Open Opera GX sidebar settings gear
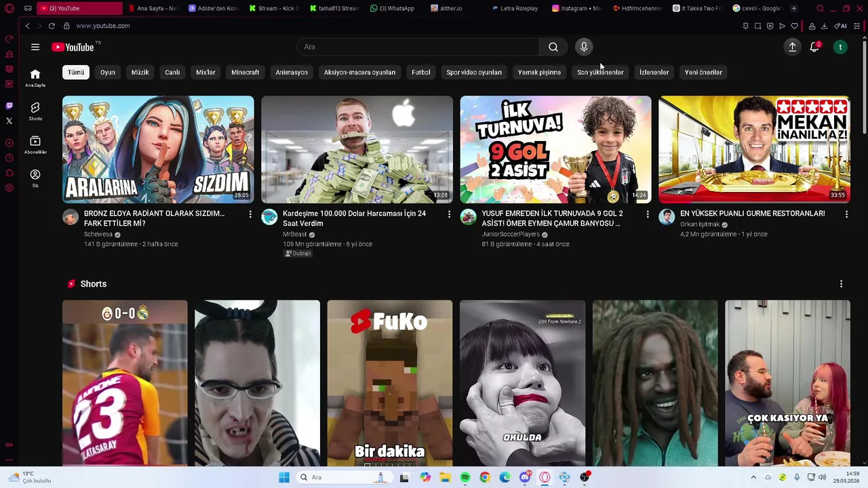The width and height of the screenshot is (868, 488). click(9, 188)
